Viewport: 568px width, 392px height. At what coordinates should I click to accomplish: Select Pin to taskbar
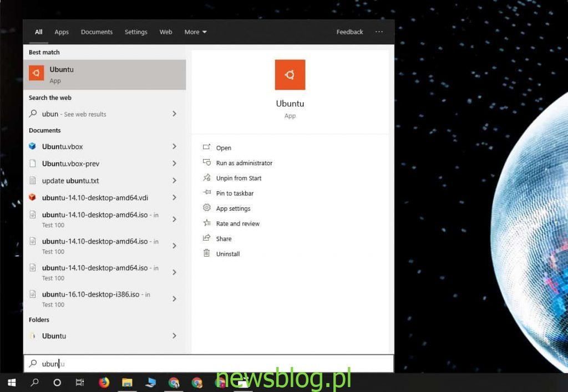click(206, 193)
